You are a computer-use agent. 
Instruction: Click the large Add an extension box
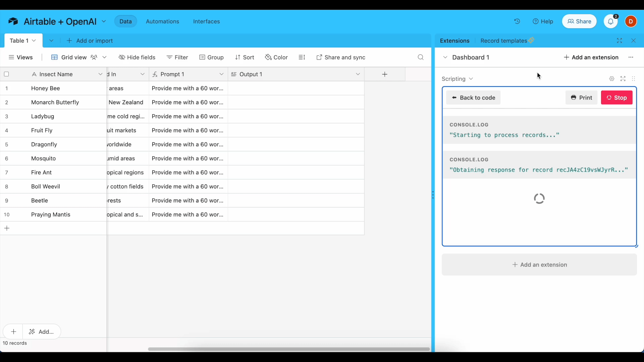click(x=539, y=265)
